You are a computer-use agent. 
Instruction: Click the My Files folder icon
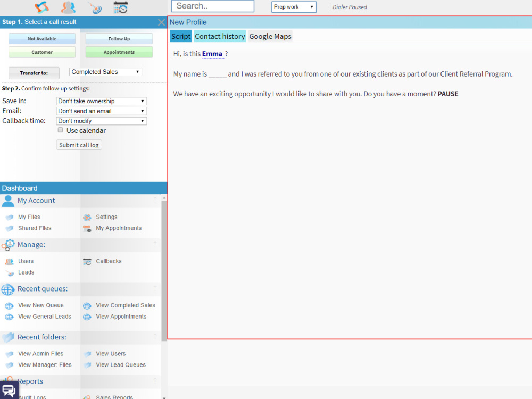[10, 217]
